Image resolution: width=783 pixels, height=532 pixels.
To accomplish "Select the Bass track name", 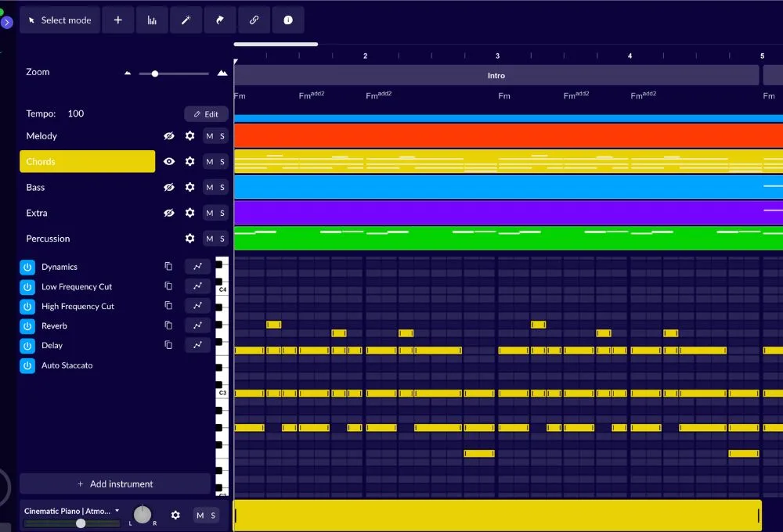I will click(x=35, y=187).
